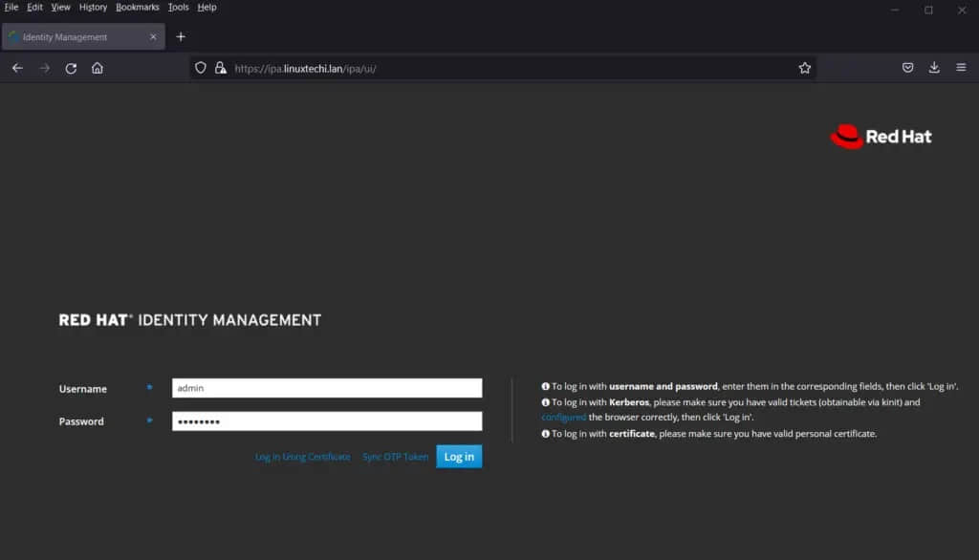Bookmark this page with the star
Screen dimensions: 979x560
(x=804, y=68)
